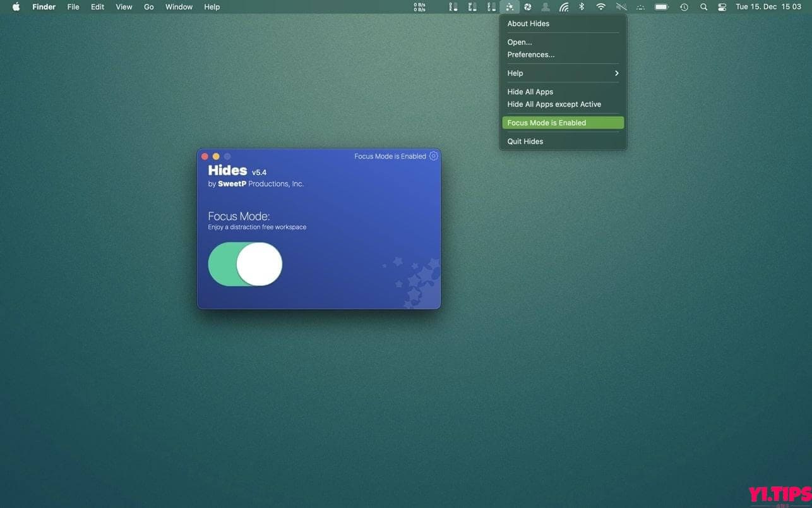The height and width of the screenshot is (508, 812).
Task: Click Hide All Apps except Active
Action: click(x=554, y=104)
